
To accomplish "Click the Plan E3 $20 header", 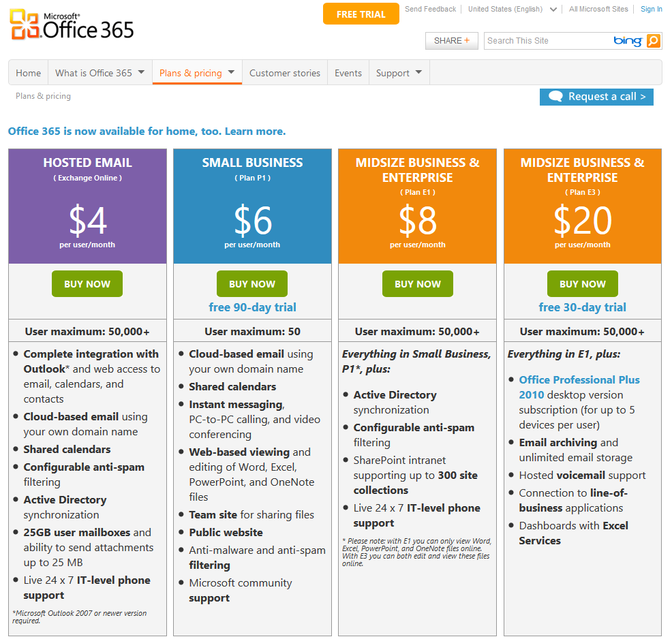I will point(583,206).
